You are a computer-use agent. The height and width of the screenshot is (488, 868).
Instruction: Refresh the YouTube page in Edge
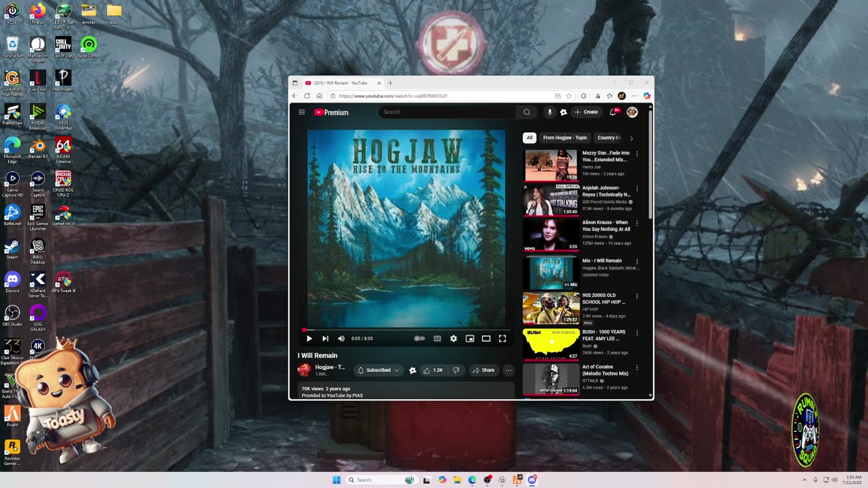(307, 96)
